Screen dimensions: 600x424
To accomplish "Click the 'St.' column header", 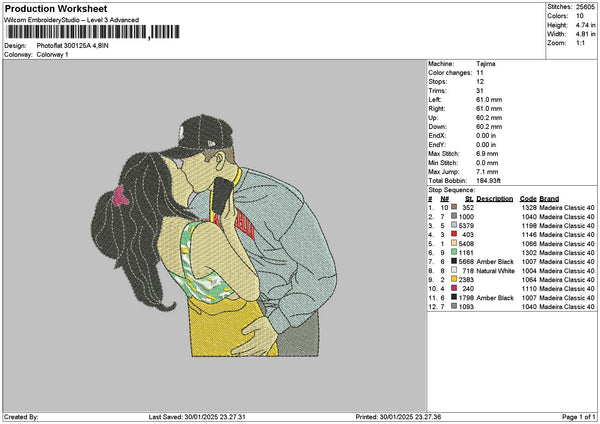I will click(470, 199).
